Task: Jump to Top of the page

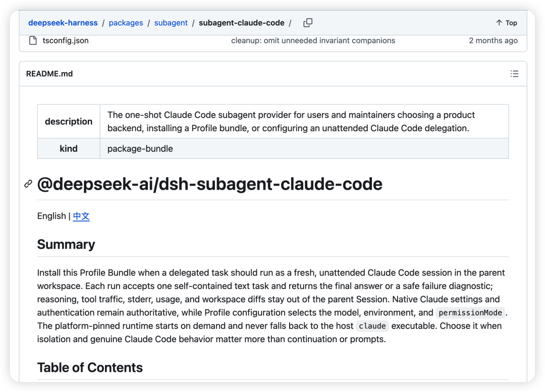Action: coord(507,23)
